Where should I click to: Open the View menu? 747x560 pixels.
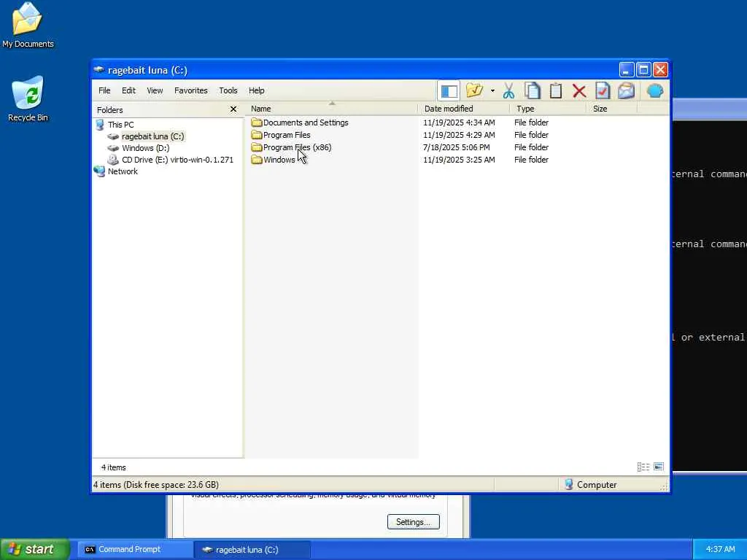tap(155, 90)
